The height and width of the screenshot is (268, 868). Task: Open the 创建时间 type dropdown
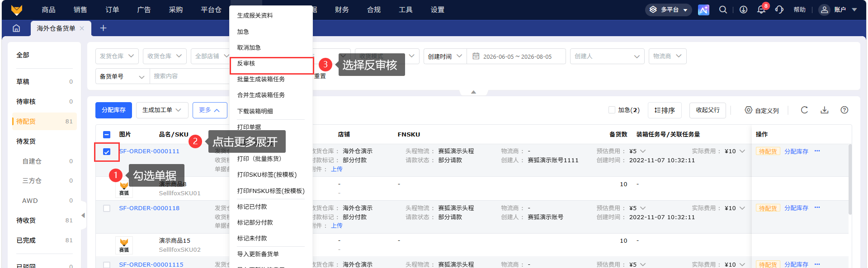point(445,56)
